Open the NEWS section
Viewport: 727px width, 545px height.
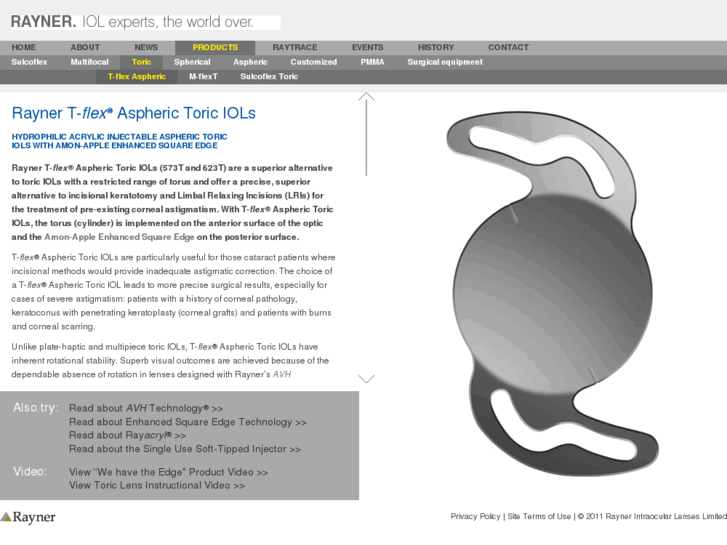(146, 47)
